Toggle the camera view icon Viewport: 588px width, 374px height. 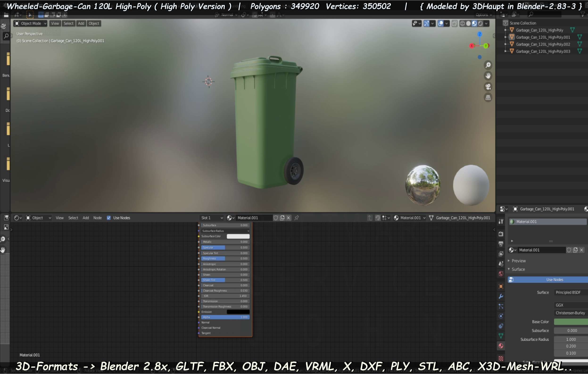[488, 87]
